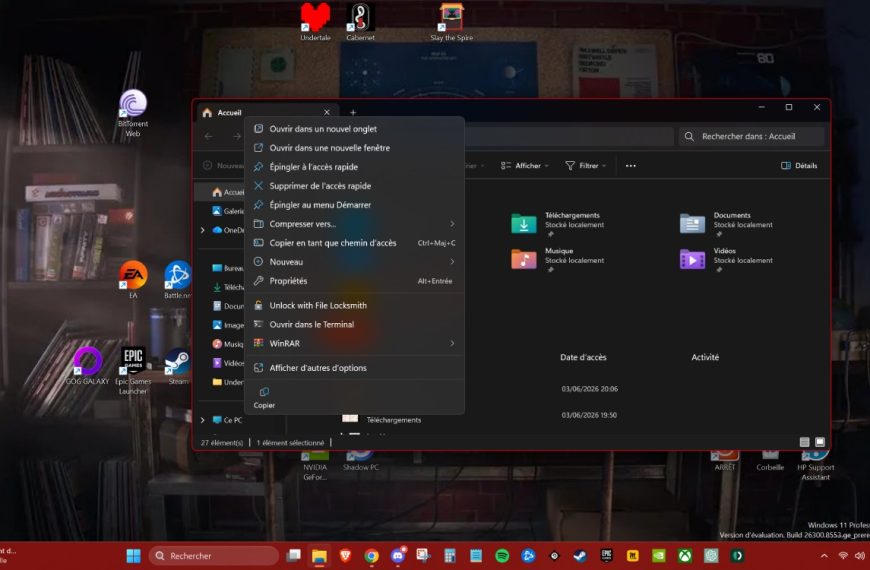Image resolution: width=870 pixels, height=570 pixels.
Task: Switch to large icons view in status bar
Action: 820,442
